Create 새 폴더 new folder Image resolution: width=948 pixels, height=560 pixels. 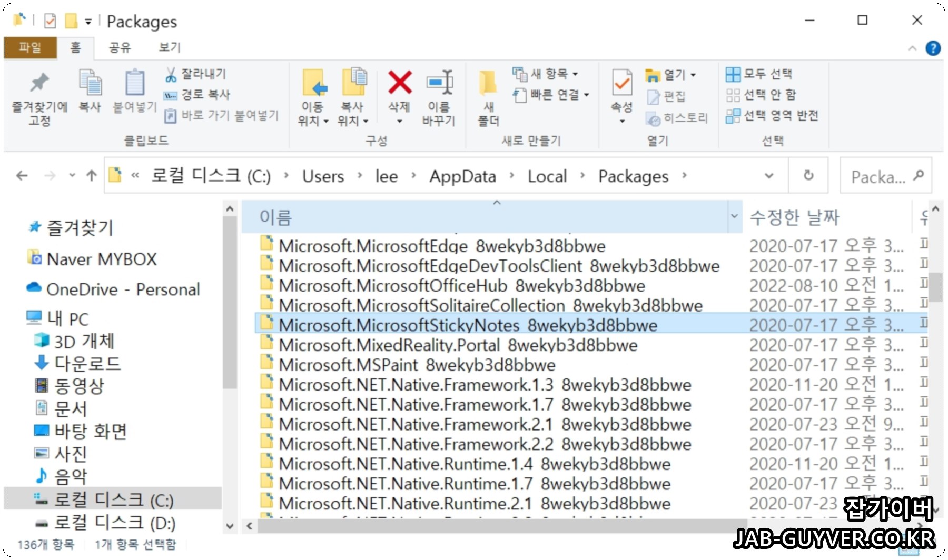(x=488, y=98)
